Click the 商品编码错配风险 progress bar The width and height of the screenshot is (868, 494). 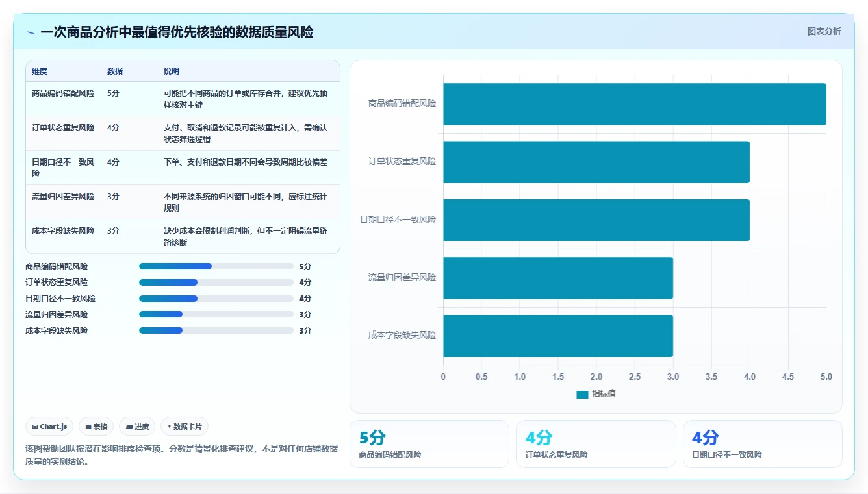coord(216,266)
